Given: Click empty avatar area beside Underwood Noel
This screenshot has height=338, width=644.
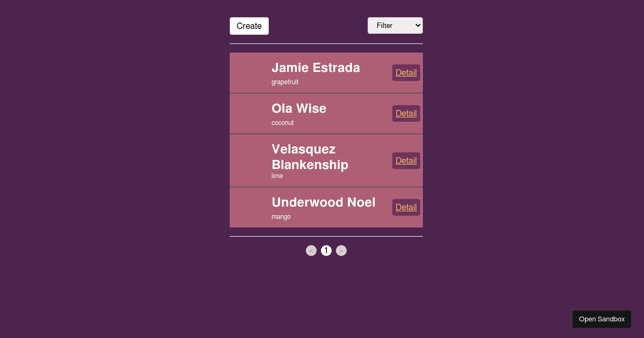Looking at the screenshot, I should [250, 208].
